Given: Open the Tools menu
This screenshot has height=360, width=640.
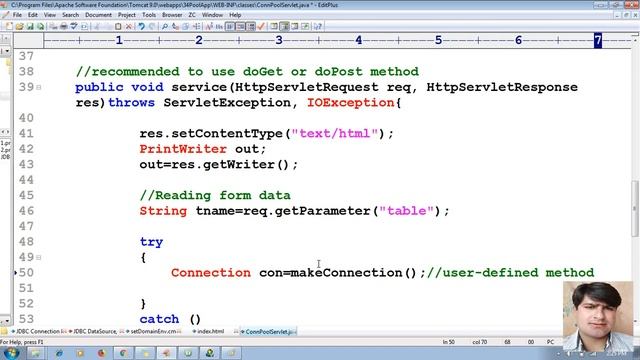Looking at the screenshot, I should [x=149, y=15].
